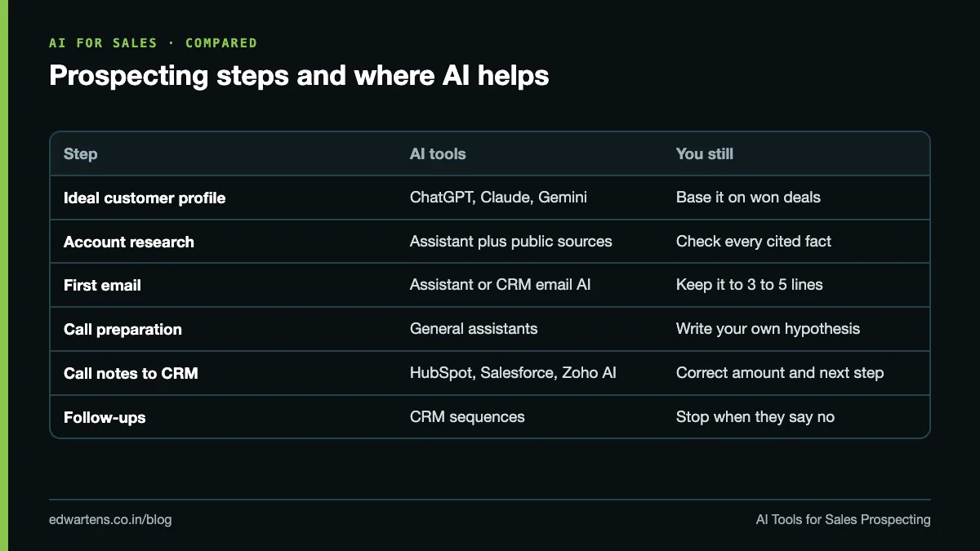
Task: Select the 'Account research' cell
Action: 129,242
